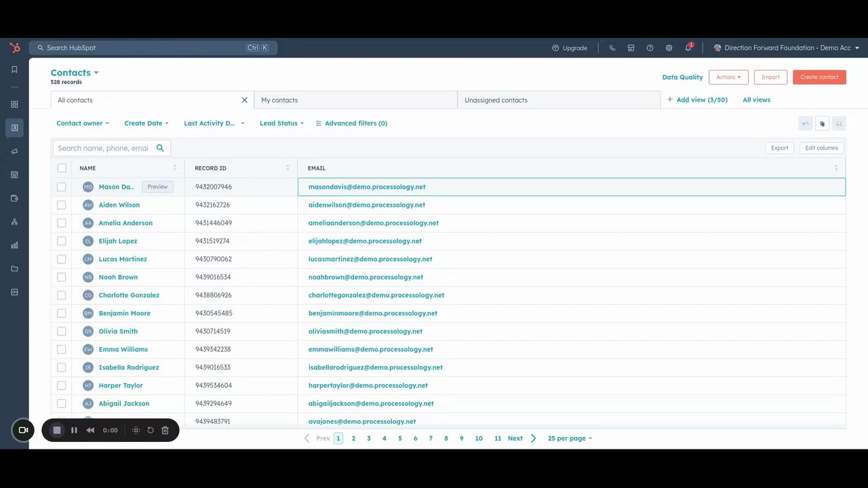Screen dimensions: 868x488
Task: Click the phone calling icon in top bar
Action: click(612, 48)
